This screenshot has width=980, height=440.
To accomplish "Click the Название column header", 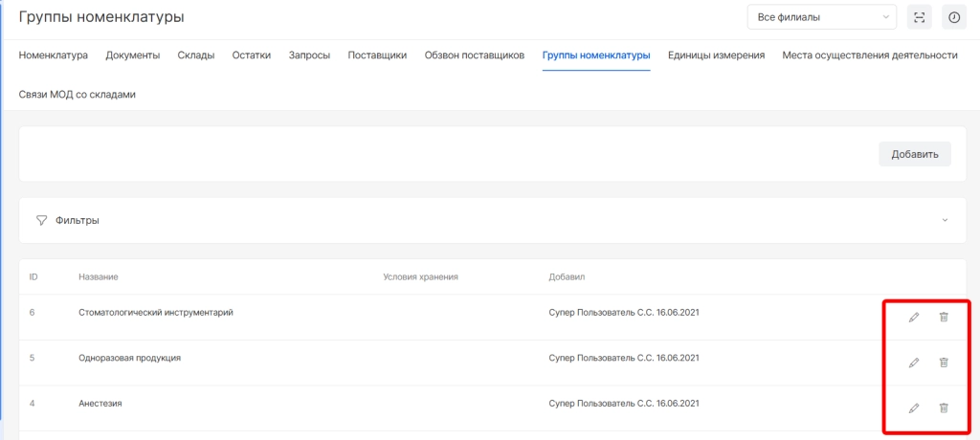I will coord(98,277).
